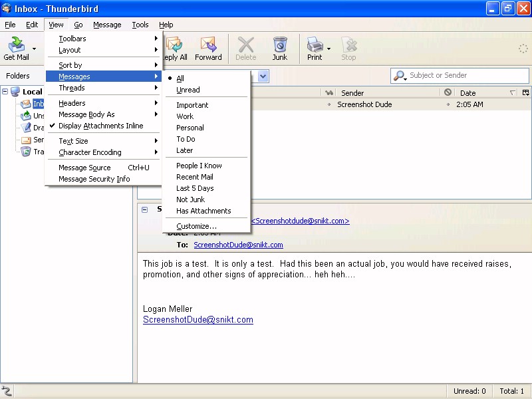Click the online status icon in status bar

(7, 391)
